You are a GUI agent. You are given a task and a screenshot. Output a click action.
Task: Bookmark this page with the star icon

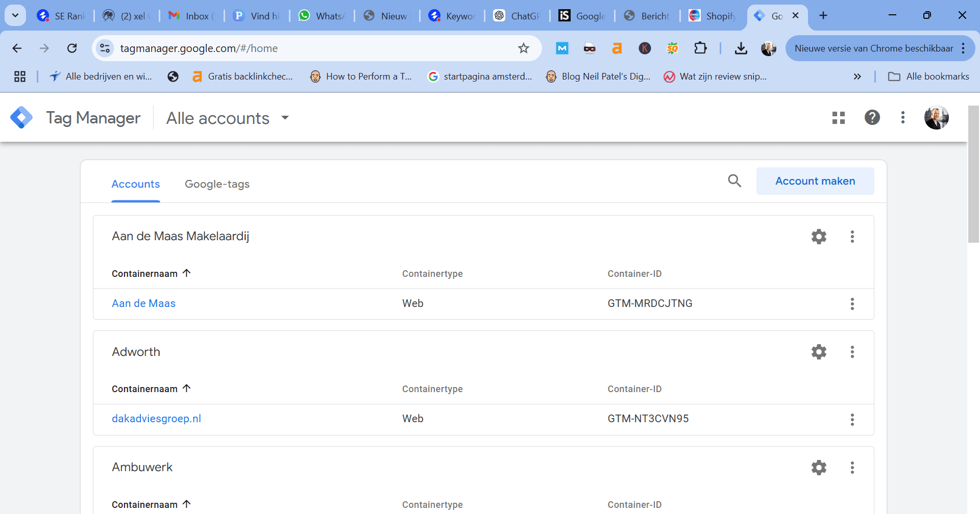coord(523,48)
